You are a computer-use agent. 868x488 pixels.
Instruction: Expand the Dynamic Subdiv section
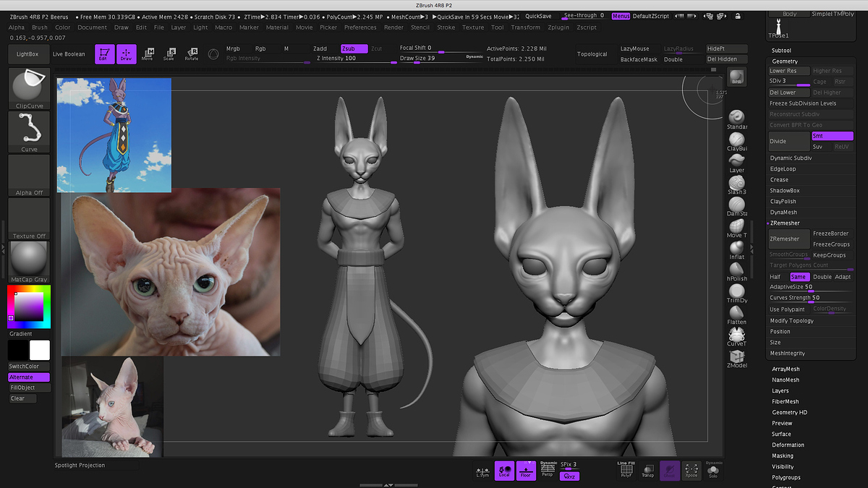click(791, 158)
